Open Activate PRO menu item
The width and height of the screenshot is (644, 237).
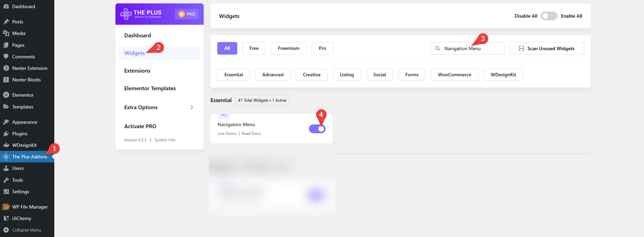(140, 126)
